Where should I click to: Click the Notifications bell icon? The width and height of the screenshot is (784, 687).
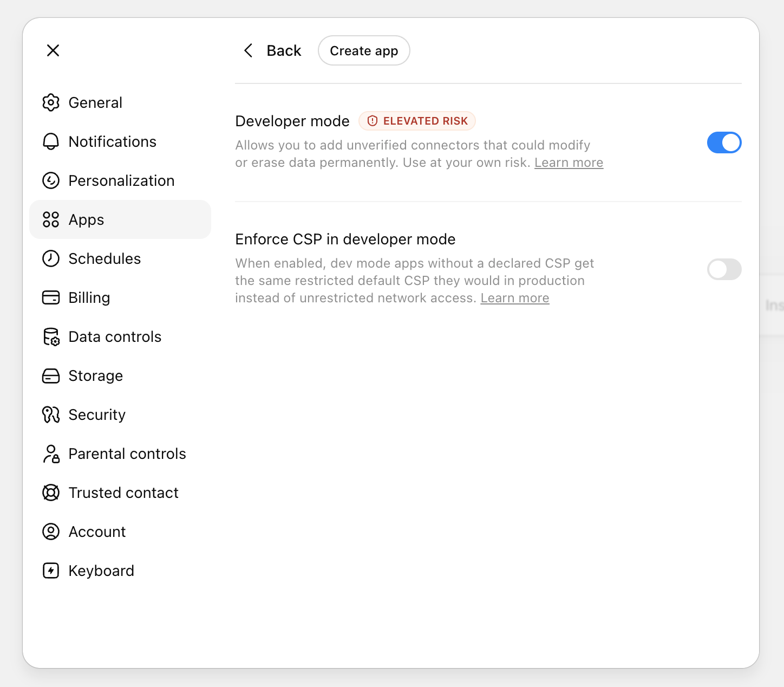tap(51, 141)
